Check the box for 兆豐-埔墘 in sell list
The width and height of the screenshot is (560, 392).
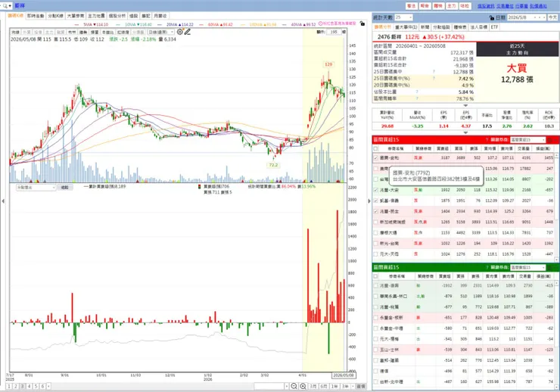tap(375, 285)
